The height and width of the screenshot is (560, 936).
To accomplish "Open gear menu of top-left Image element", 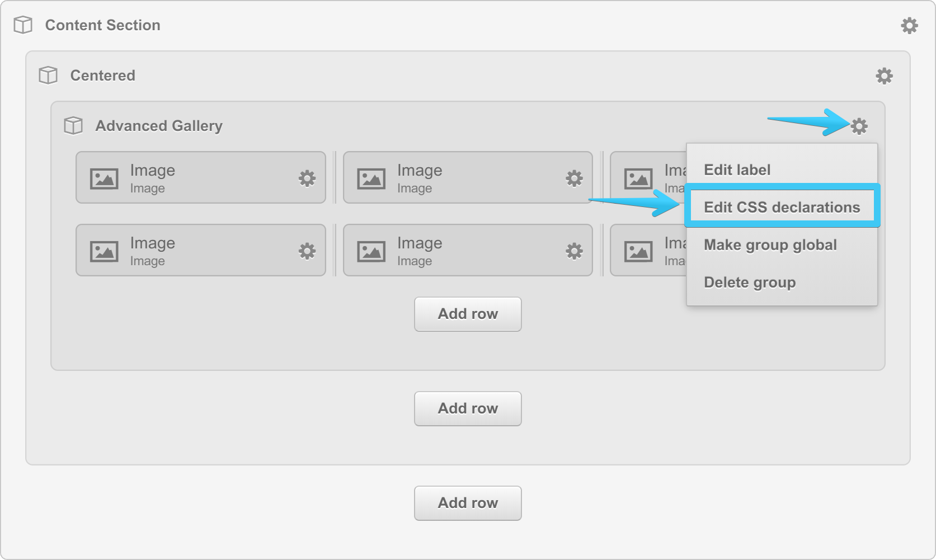I will [307, 178].
